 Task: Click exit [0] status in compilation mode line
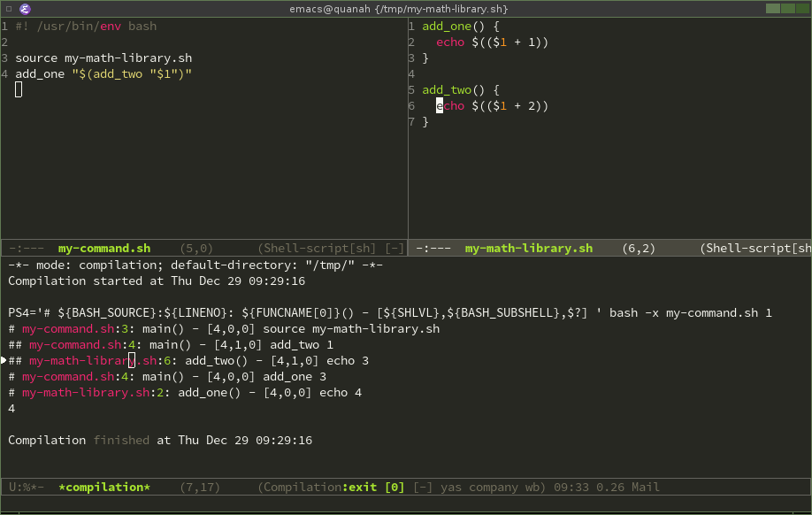377,488
